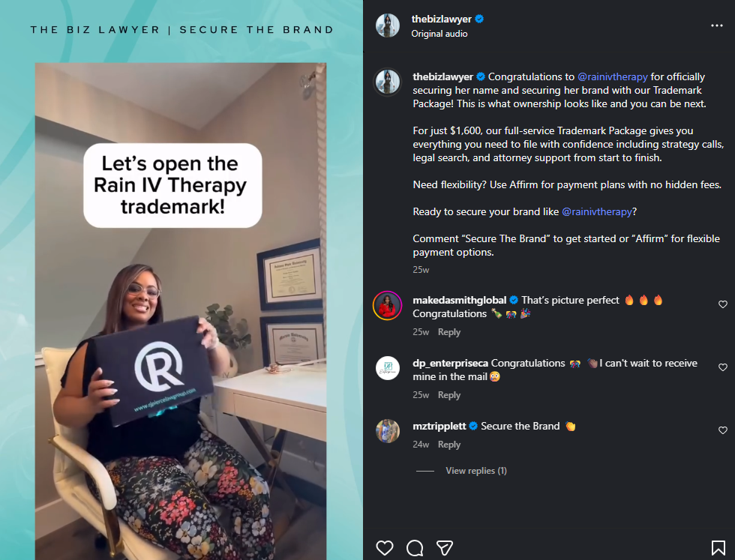735x560 pixels.
Task: Reply to dp_enterpriseca's comment
Action: [449, 394]
